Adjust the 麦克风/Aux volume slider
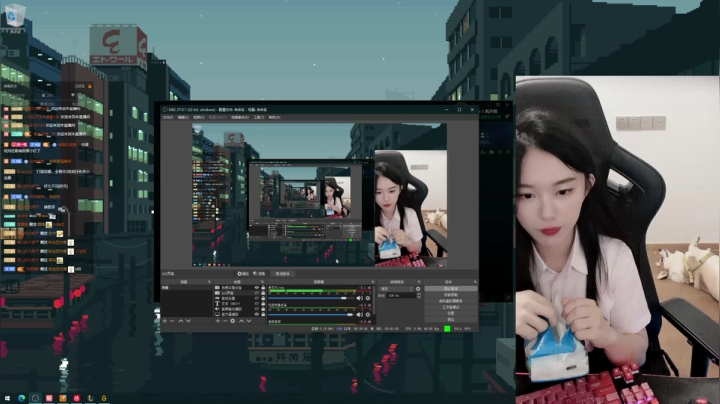Image resolution: width=720 pixels, height=404 pixels. tap(312, 298)
